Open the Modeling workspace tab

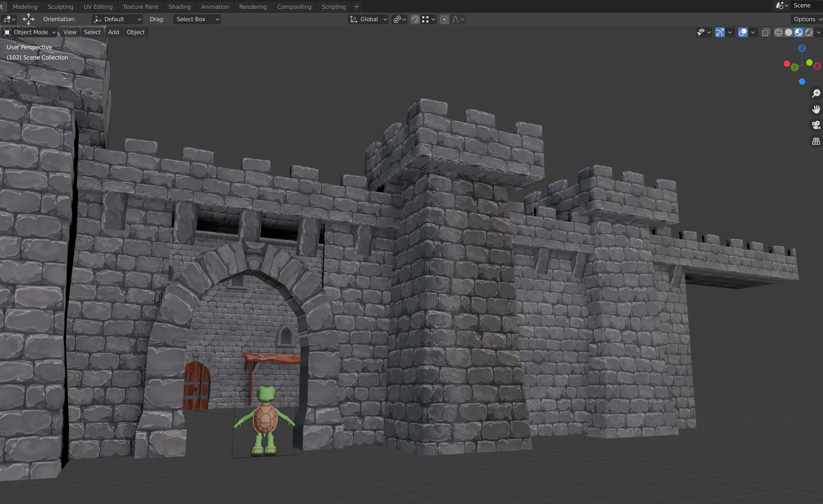pos(25,7)
